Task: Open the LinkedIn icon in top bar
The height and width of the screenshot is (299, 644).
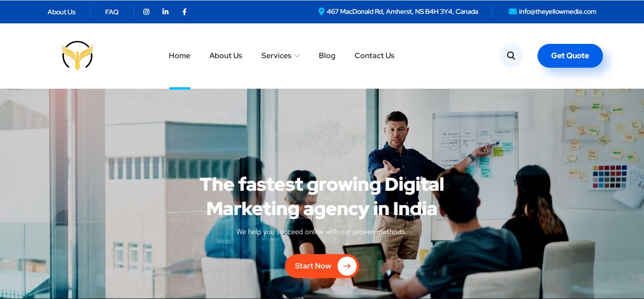Action: click(165, 11)
